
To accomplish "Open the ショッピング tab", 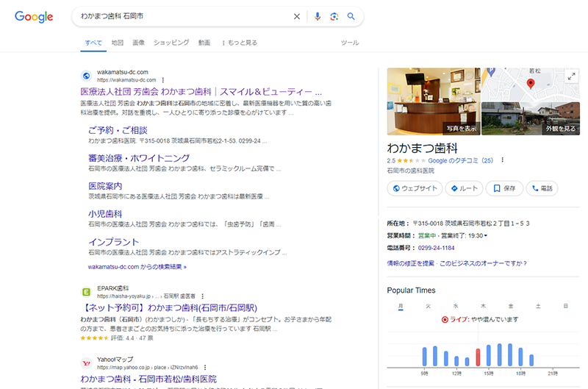I will [x=171, y=43].
